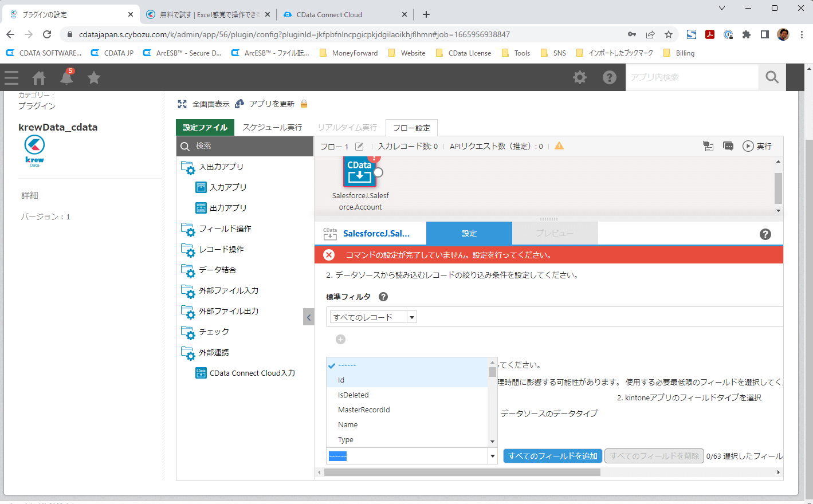The width and height of the screenshot is (813, 504).
Task: Go to the kintone portal home icon
Action: [x=39, y=77]
